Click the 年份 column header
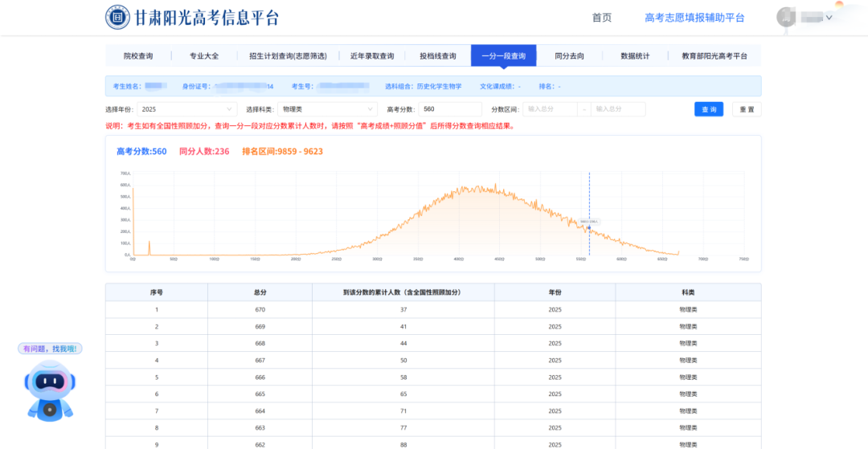This screenshot has width=868, height=449. pyautogui.click(x=555, y=292)
